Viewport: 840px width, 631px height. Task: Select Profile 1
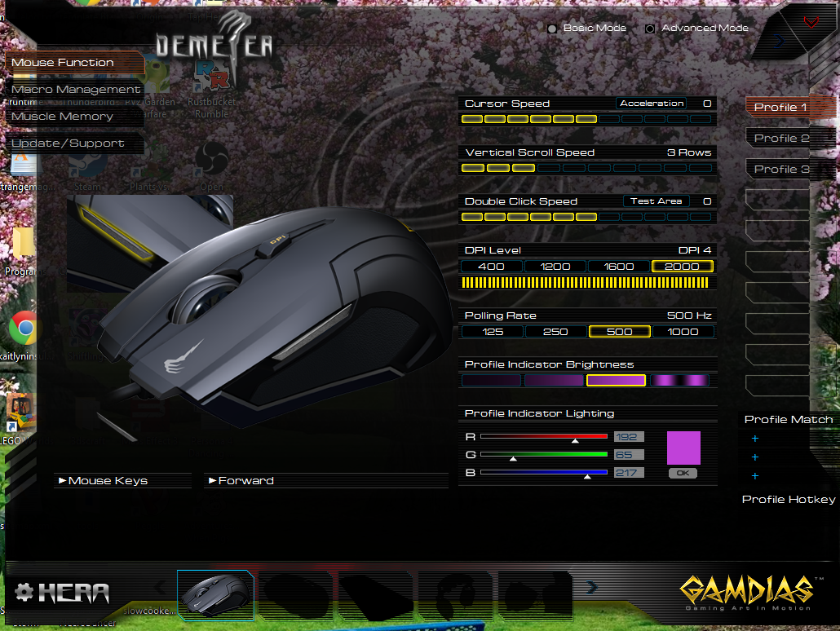(780, 107)
